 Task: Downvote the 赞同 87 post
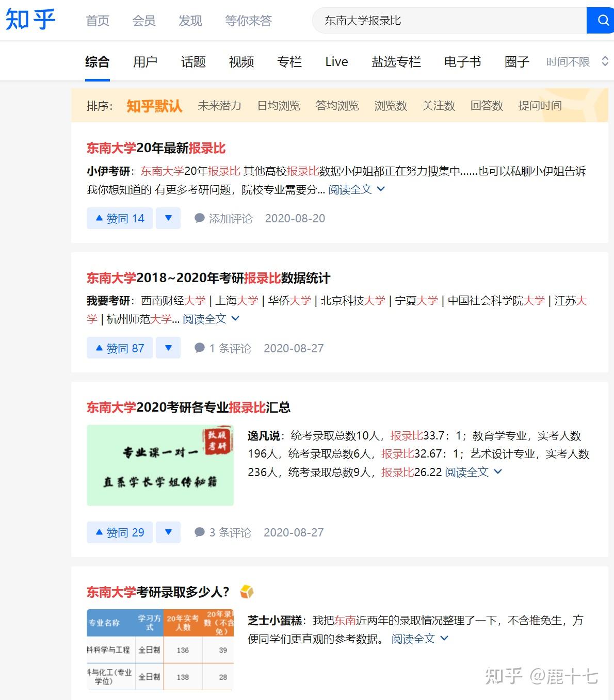tap(168, 348)
